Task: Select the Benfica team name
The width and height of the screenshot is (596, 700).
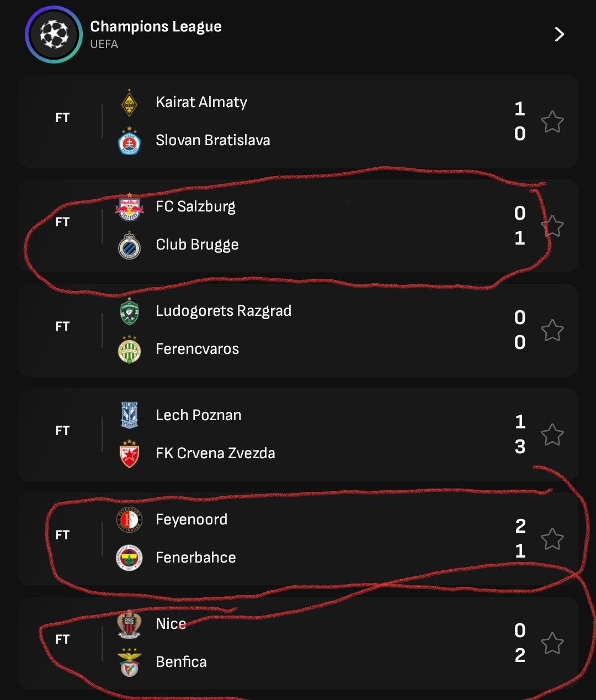Action: (181, 662)
